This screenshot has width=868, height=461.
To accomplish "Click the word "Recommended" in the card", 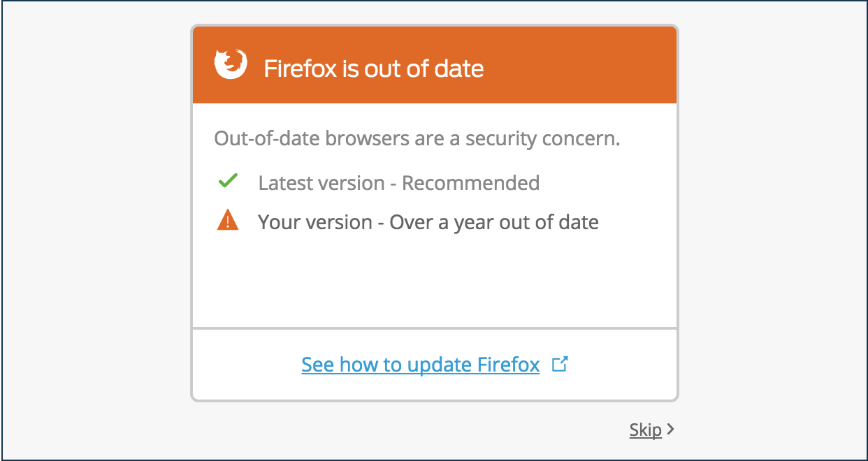I will (470, 183).
